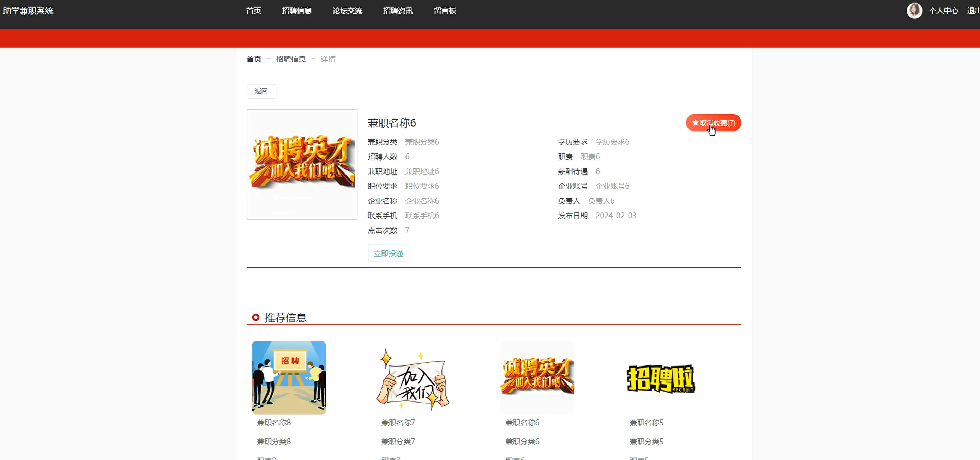Viewport: 980px width, 460px height.
Task: Open 招聘信息 in the top navigation
Action: pyautogui.click(x=297, y=11)
